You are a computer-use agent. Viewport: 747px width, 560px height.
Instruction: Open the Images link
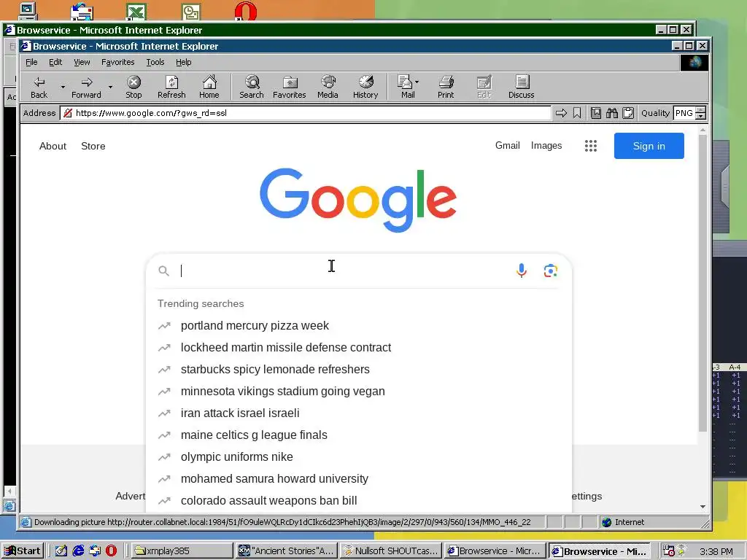click(546, 145)
